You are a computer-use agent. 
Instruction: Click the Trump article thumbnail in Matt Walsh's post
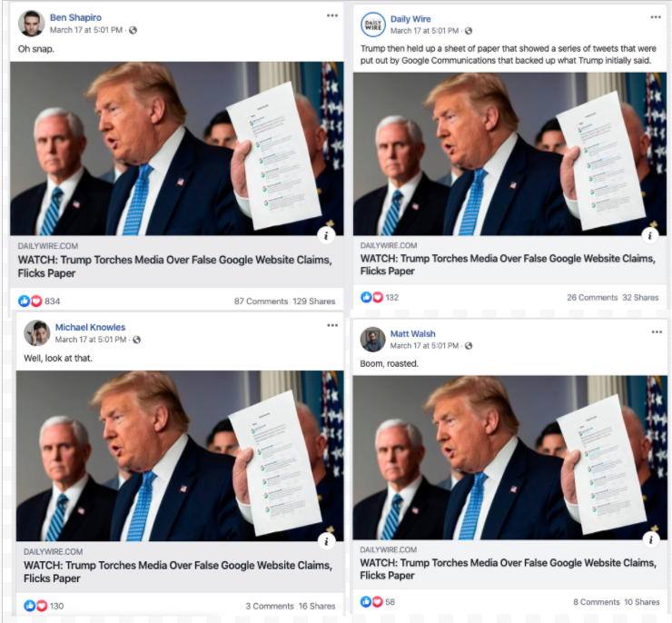(509, 458)
